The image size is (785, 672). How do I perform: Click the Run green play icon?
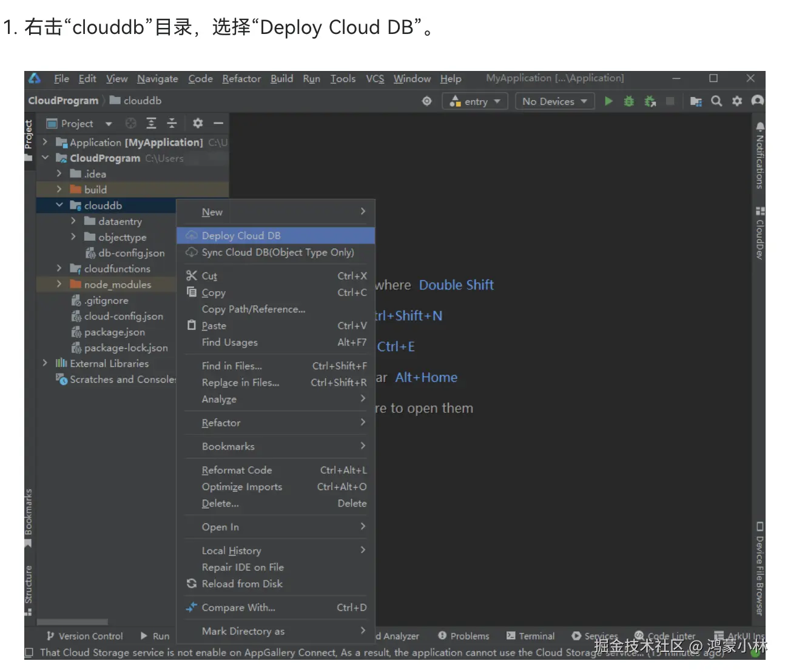click(608, 101)
